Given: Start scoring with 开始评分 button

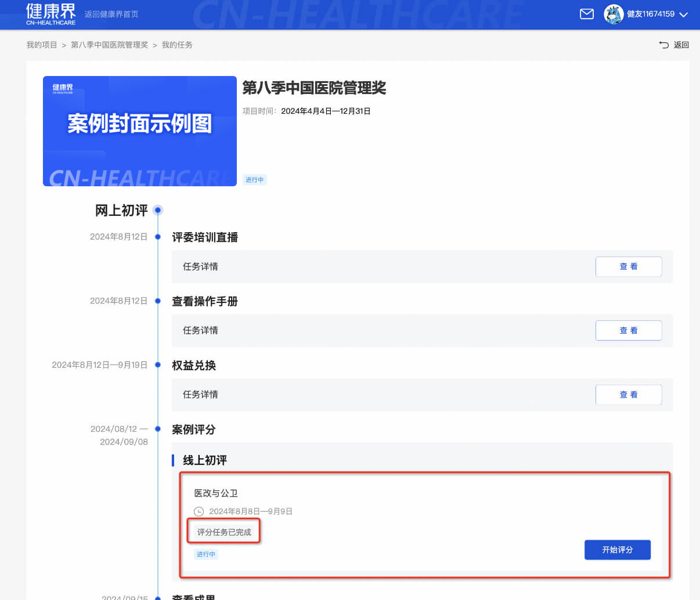Looking at the screenshot, I should [x=618, y=550].
